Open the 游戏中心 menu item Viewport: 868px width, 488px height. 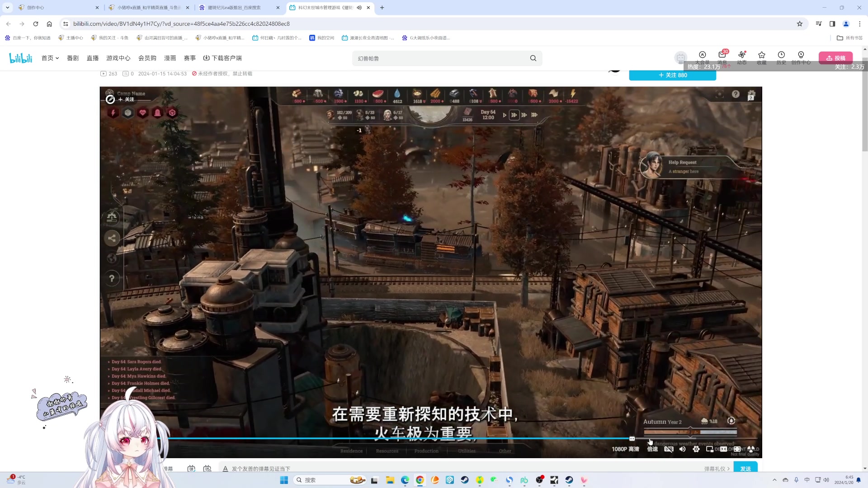[118, 58]
